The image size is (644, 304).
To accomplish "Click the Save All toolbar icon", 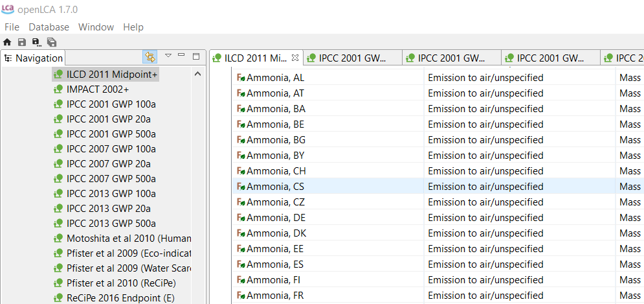I will click(x=51, y=42).
